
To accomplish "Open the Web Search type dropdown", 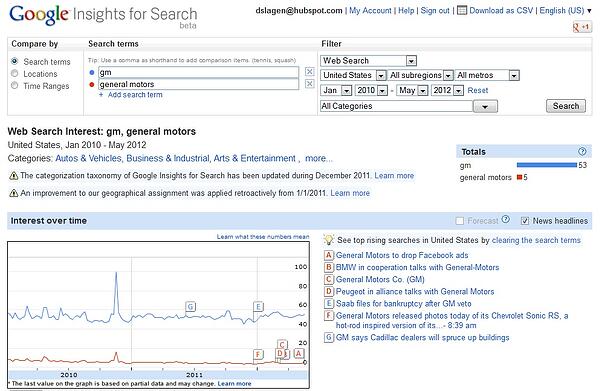I will (x=368, y=61).
